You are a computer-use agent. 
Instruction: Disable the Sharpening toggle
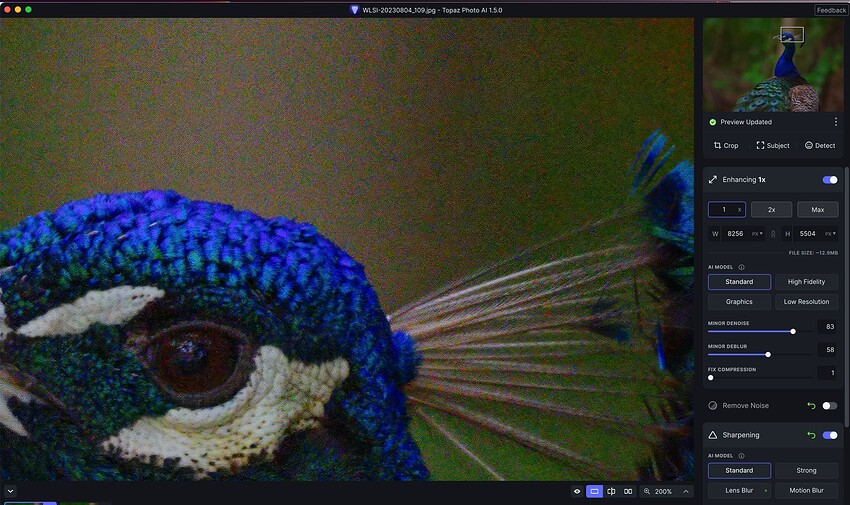[x=830, y=435]
